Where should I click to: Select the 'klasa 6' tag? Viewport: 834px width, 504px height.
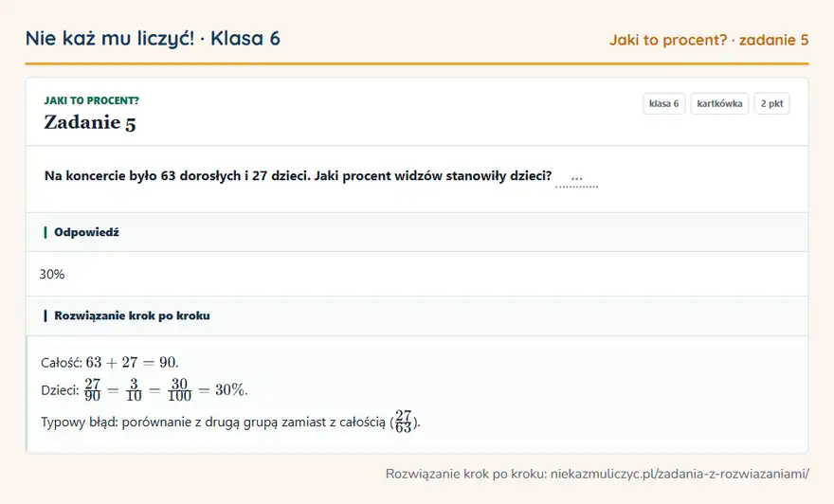click(x=663, y=103)
